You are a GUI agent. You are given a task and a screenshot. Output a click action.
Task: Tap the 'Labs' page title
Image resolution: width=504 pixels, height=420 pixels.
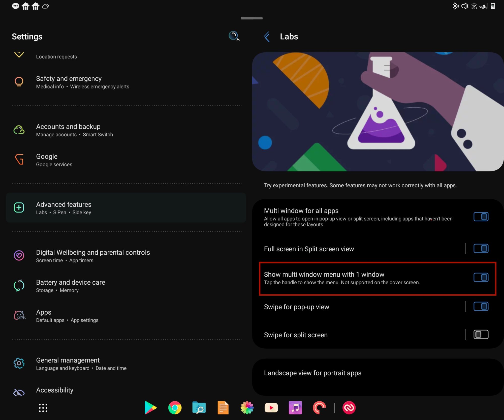pyautogui.click(x=289, y=37)
